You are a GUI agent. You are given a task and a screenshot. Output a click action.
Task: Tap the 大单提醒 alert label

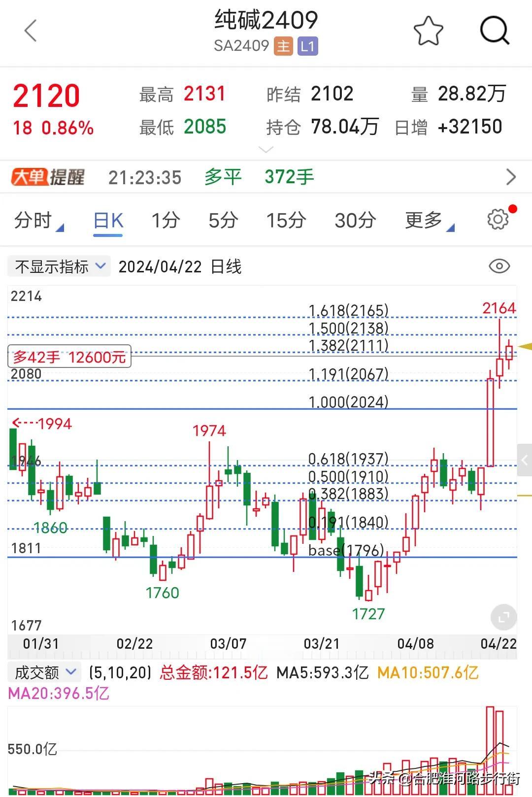click(48, 177)
